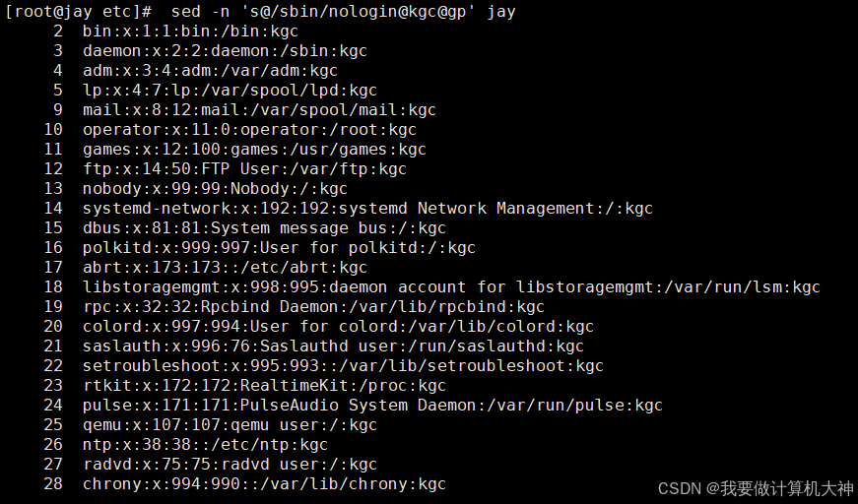Click the CSDN watermark text
The height and width of the screenshot is (504, 858).
pos(756,488)
